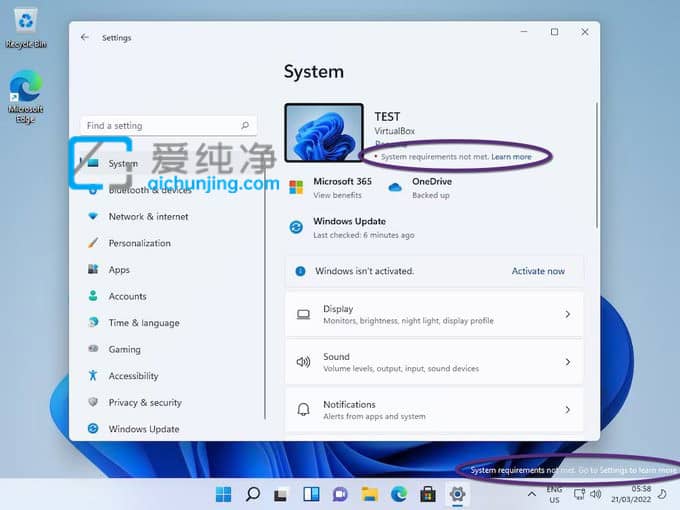Select the Privacy & security shield icon
This screenshot has height=510, width=680.
click(93, 402)
